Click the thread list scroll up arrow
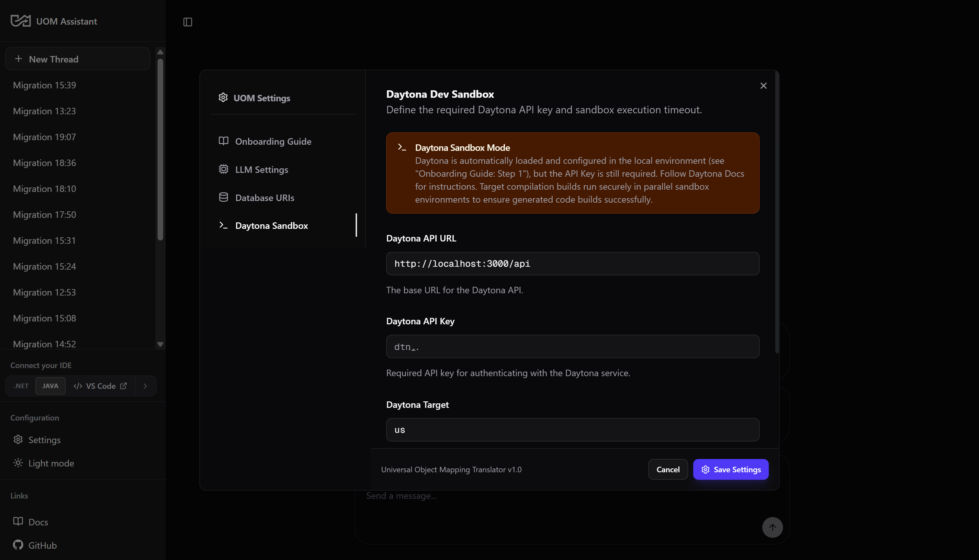Image resolution: width=979 pixels, height=560 pixels. 160,52
